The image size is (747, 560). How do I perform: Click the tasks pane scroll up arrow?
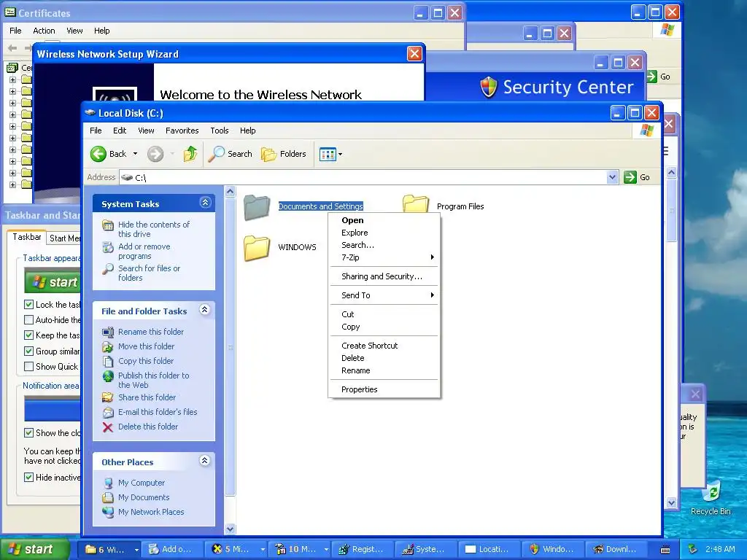point(230,192)
